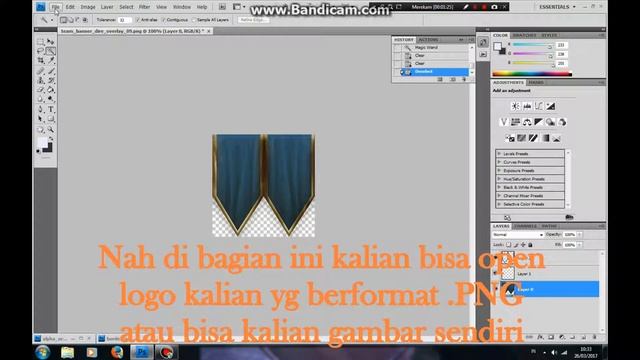Open the Filter menu

[x=144, y=7]
